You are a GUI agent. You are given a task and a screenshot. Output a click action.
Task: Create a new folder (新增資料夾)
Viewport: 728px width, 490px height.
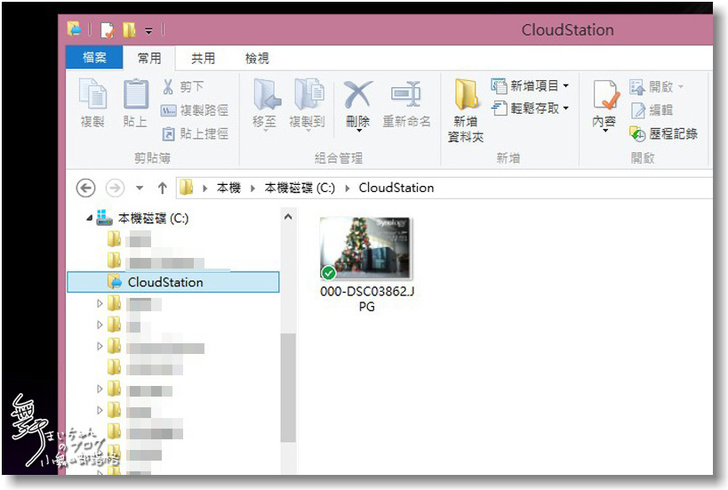pyautogui.click(x=466, y=111)
